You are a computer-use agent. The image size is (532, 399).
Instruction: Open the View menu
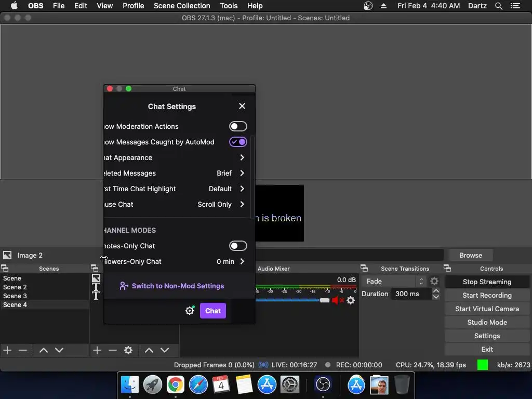pyautogui.click(x=104, y=6)
